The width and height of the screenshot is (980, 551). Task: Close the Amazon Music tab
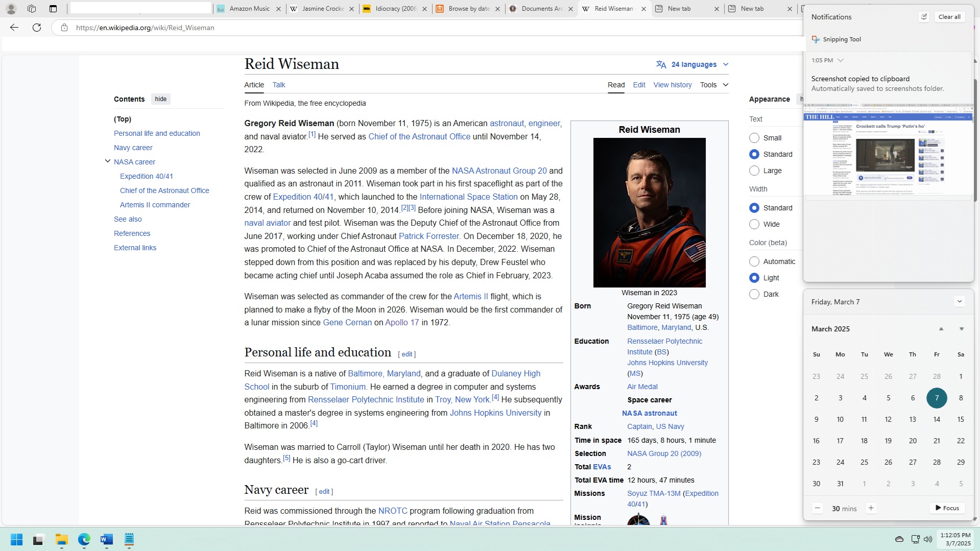278,9
